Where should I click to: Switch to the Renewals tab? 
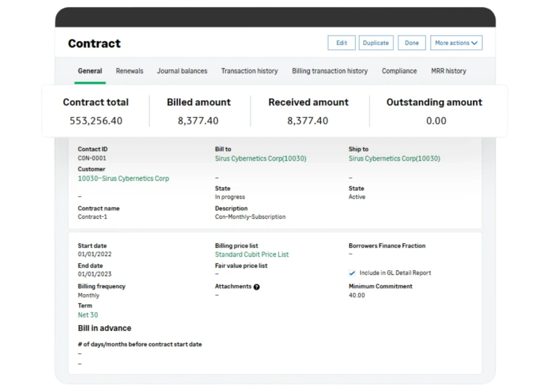(x=130, y=71)
